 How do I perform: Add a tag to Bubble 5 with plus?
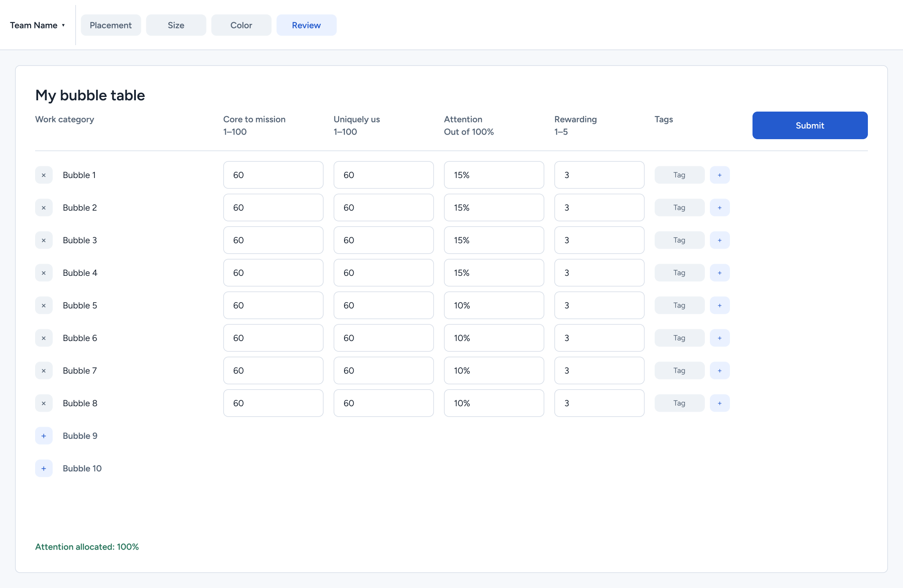[x=720, y=305]
